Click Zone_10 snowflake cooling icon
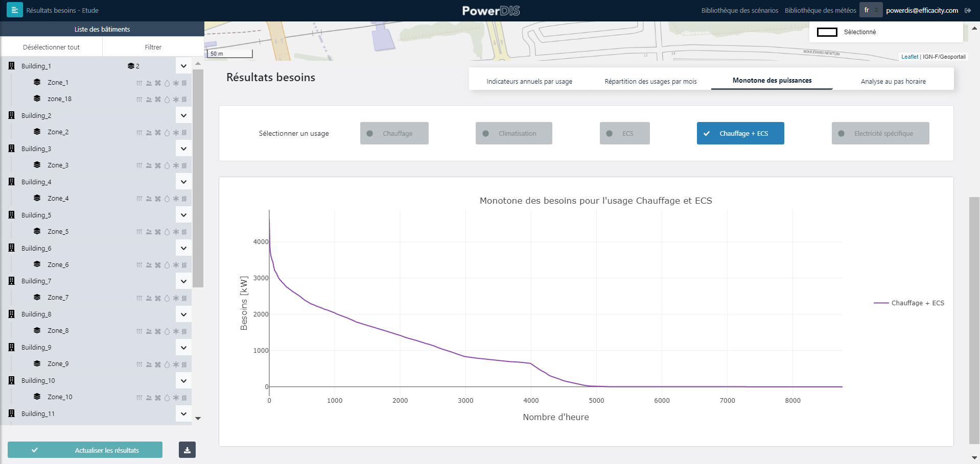 click(x=176, y=397)
